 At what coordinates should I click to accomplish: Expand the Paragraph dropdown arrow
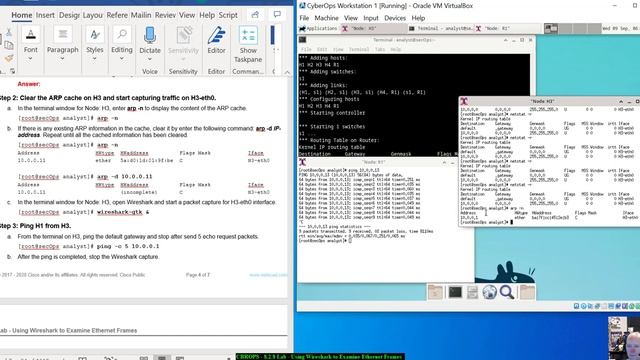point(62,59)
